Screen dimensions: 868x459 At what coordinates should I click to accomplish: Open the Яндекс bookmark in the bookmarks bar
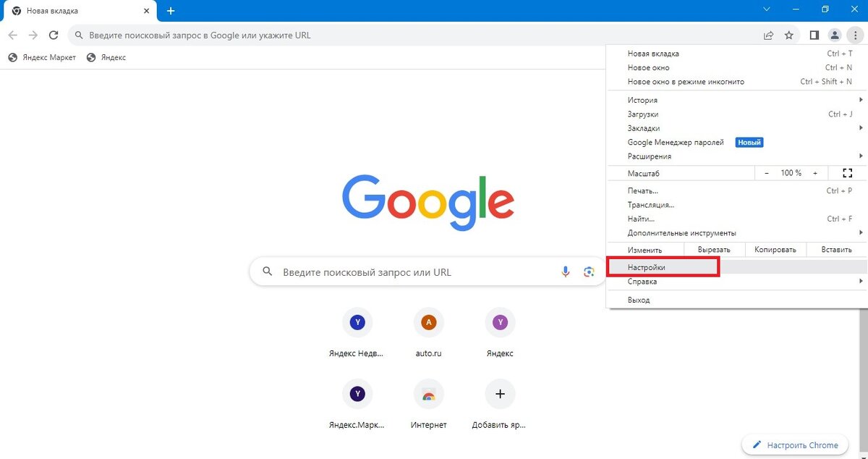(x=106, y=57)
